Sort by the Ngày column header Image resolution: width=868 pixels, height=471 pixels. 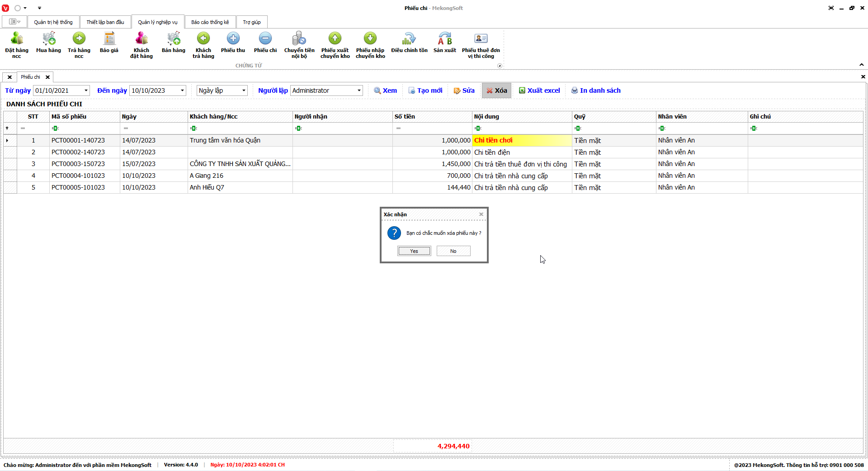(154, 117)
